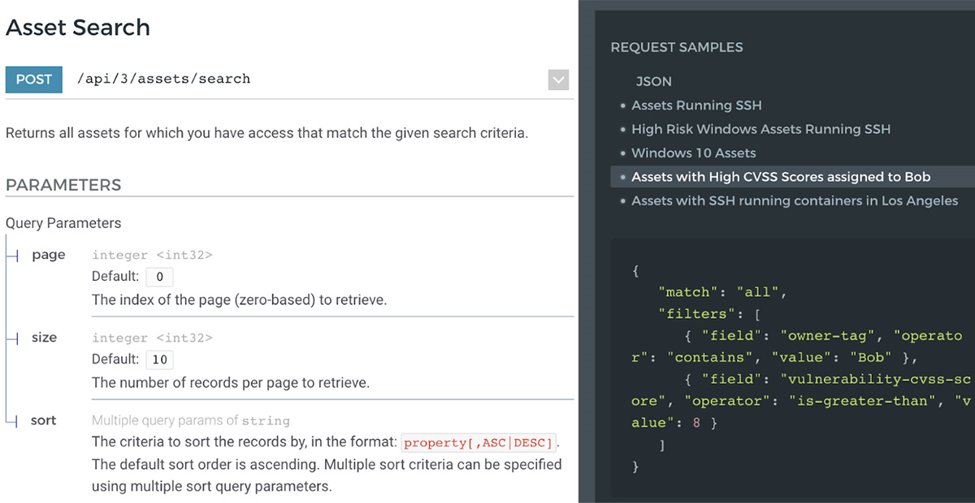Viewport: 975px width, 503px height.
Task: Click the Asset Search heading
Action: coord(78,27)
